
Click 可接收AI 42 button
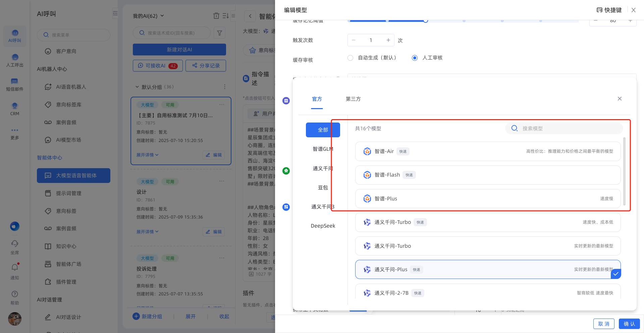(x=158, y=66)
